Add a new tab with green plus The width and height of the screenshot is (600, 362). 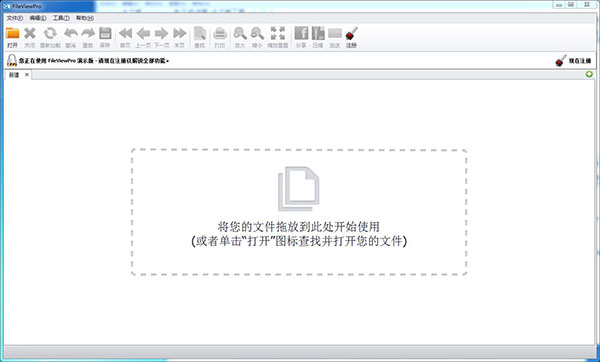point(589,74)
